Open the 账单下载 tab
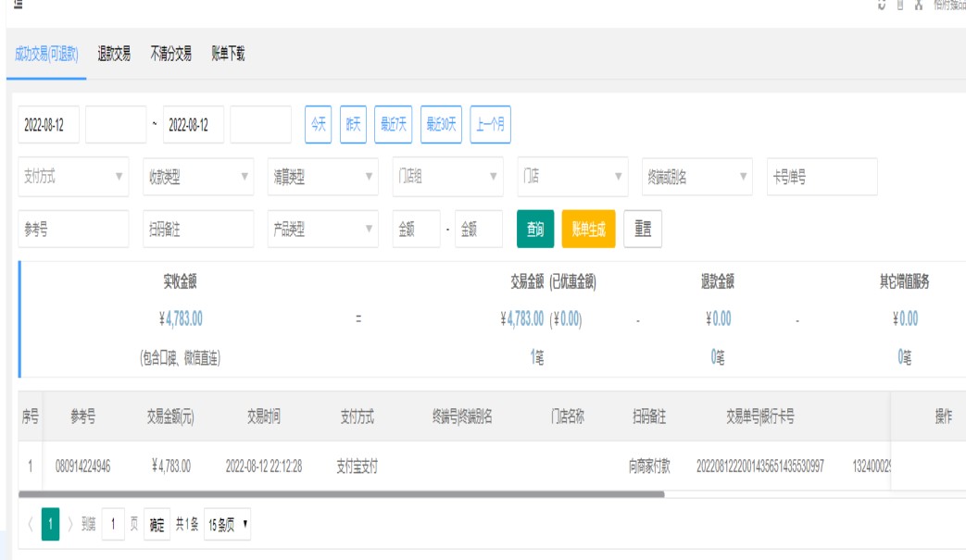966x560 pixels. pos(228,54)
